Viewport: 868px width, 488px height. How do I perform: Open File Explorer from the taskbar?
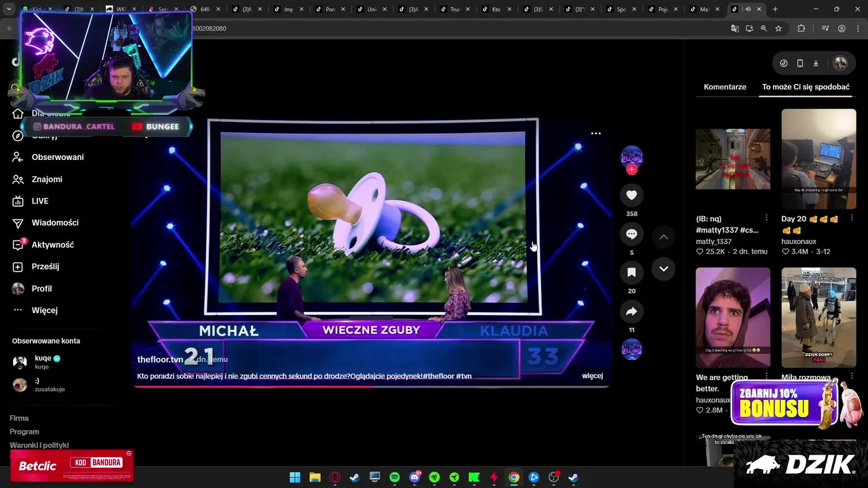(x=315, y=478)
